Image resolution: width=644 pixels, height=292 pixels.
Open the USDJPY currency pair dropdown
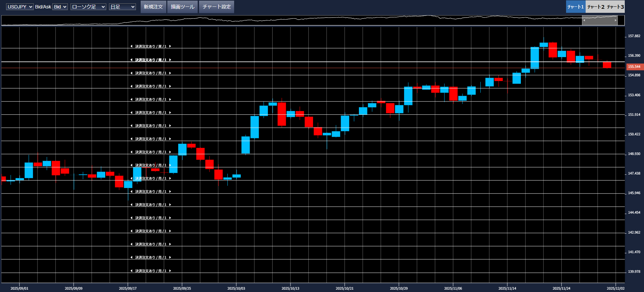pyautogui.click(x=20, y=7)
